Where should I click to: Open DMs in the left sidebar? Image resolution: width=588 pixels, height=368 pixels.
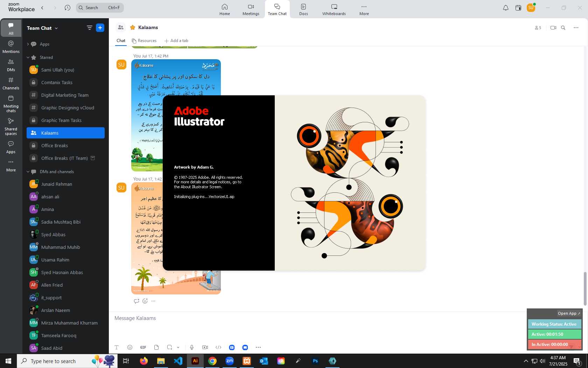(11, 65)
